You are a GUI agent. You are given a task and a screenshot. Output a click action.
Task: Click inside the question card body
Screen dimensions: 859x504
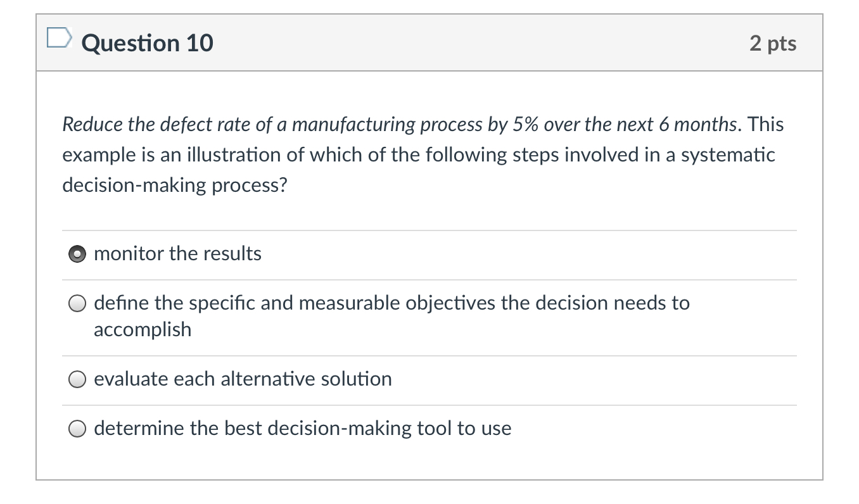click(431, 272)
